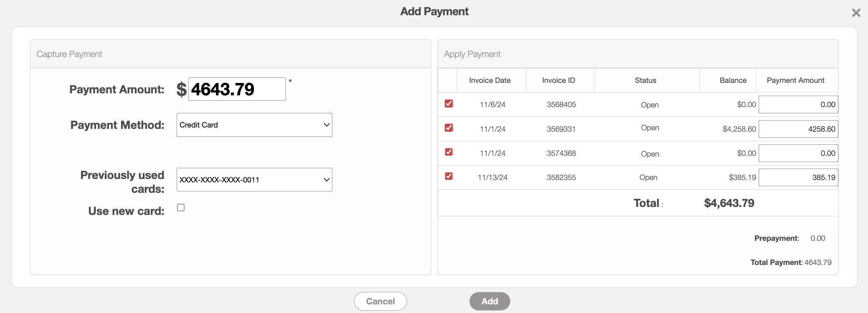The image size is (868, 313).
Task: Close the Add Payment dialog
Action: [856, 13]
